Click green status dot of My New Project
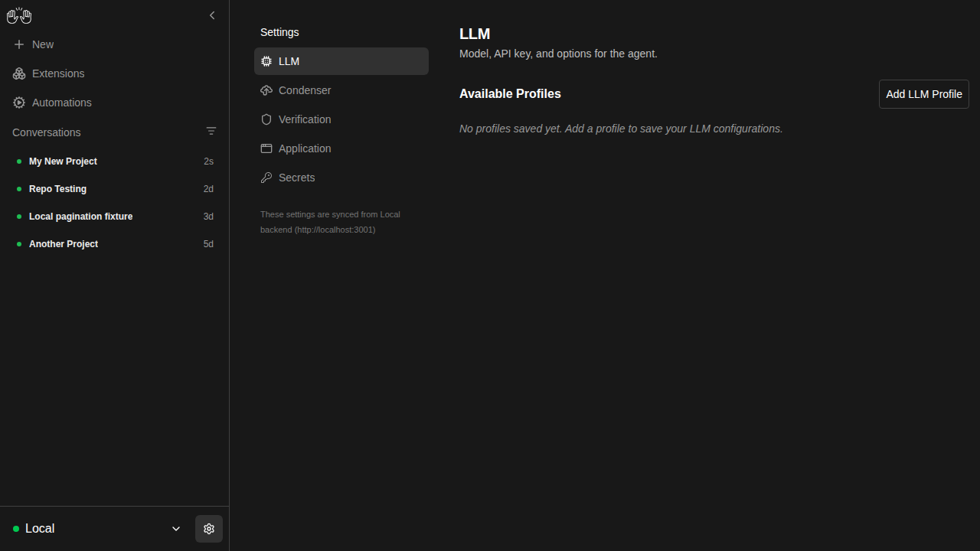The image size is (980, 551). [19, 161]
